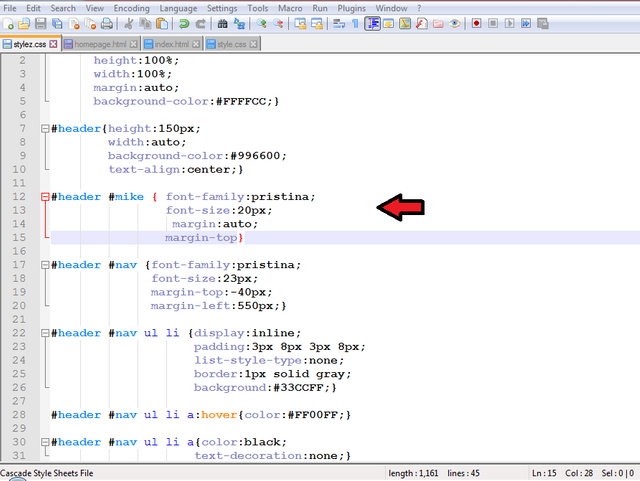Click the Cut scissors icon
Screen dimensions: 640x481
[x=129, y=23]
